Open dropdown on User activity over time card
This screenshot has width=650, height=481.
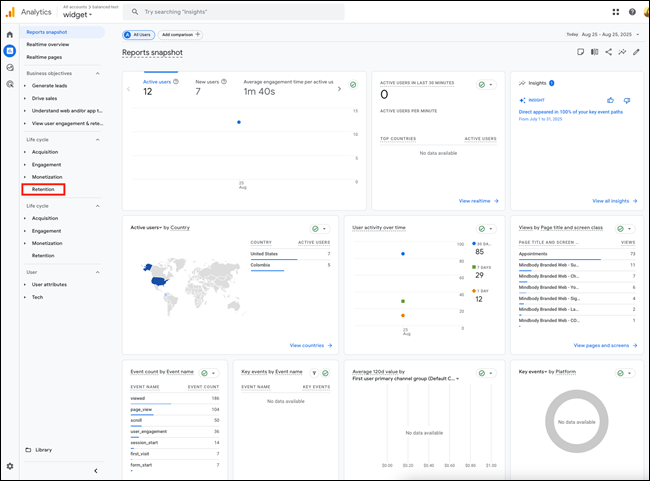point(486,229)
